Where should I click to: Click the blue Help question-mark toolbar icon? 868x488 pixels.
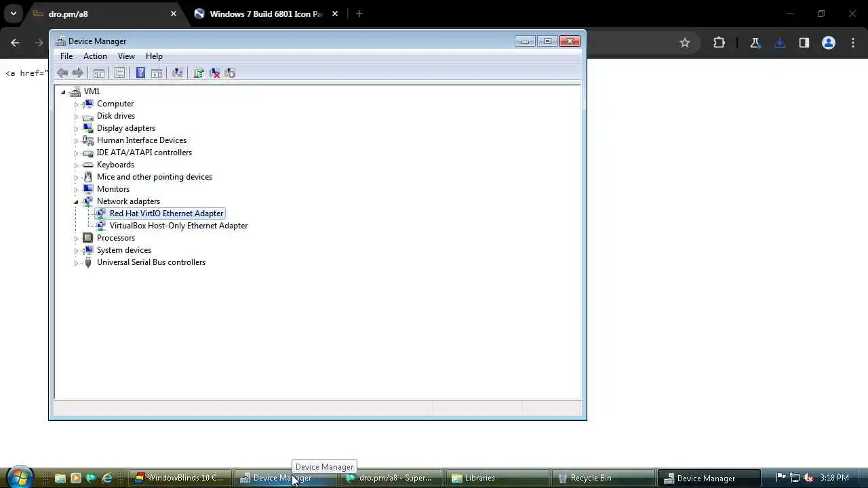pos(140,73)
